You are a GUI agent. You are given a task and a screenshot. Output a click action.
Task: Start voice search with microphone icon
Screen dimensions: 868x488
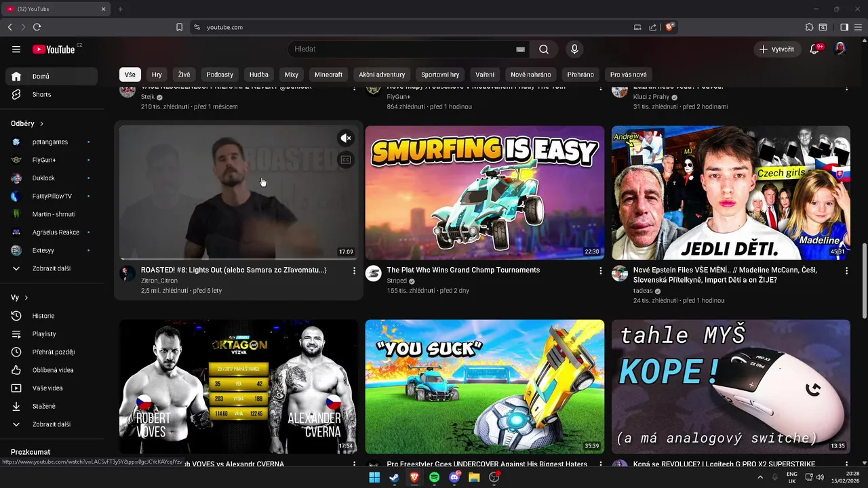pyautogui.click(x=574, y=49)
